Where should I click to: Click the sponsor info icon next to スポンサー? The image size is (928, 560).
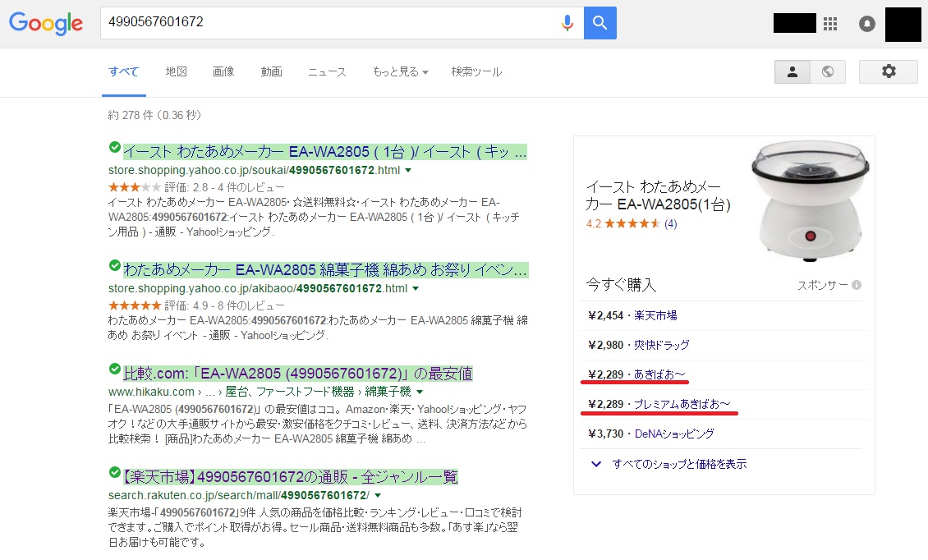tap(857, 285)
